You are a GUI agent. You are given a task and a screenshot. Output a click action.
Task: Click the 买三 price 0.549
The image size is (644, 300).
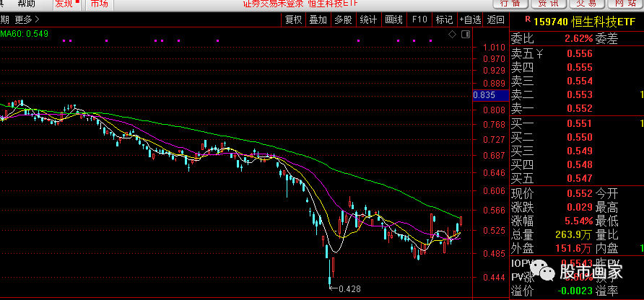[x=580, y=151]
